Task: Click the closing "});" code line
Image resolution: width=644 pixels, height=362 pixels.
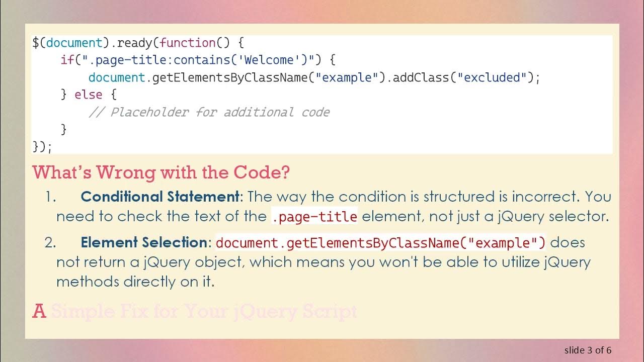Action: pos(42,146)
